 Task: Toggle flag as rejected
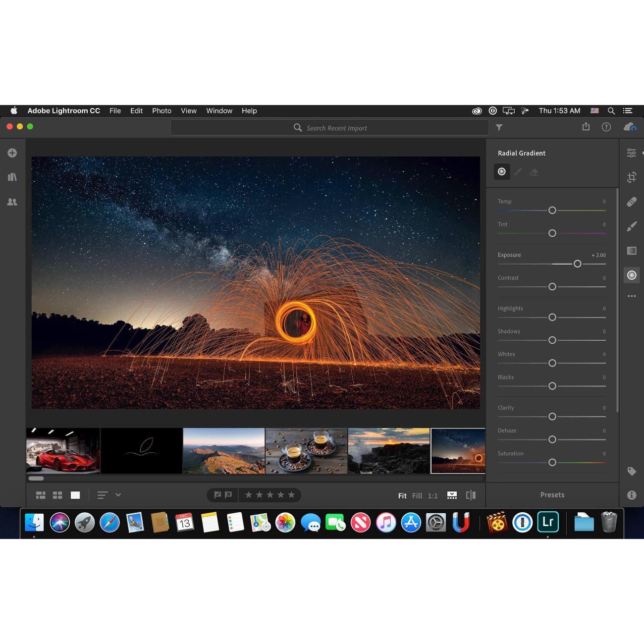click(x=228, y=495)
